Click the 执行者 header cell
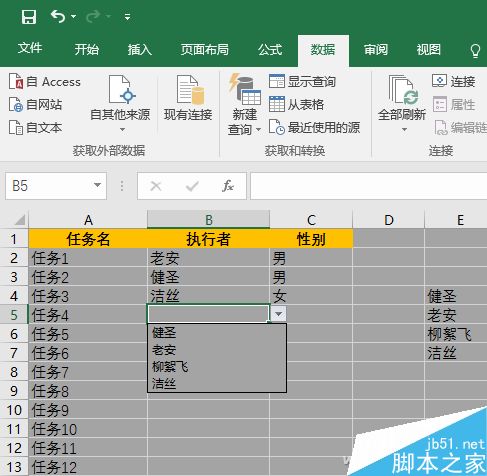The width and height of the screenshot is (487, 476). tap(208, 239)
